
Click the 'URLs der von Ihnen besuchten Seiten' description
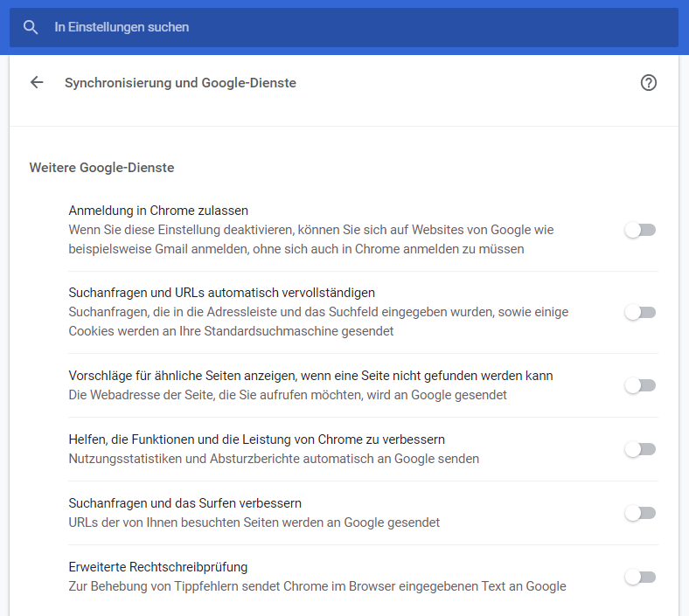pos(254,523)
